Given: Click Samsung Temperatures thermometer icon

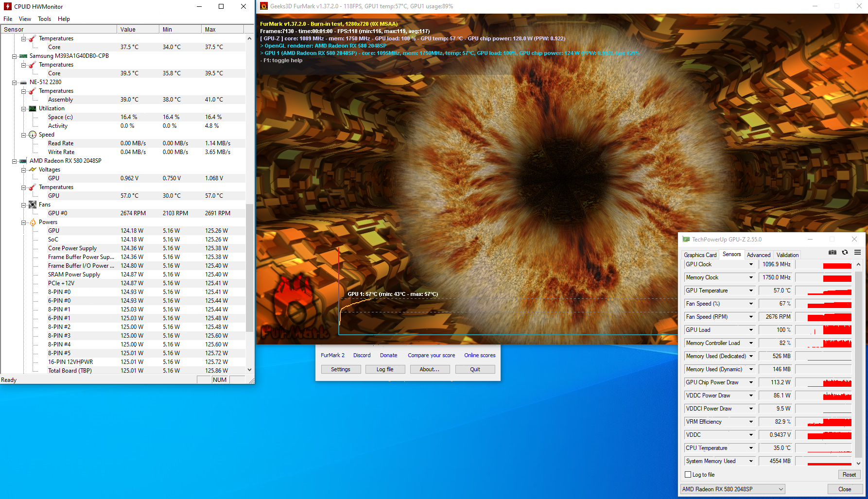Looking at the screenshot, I should point(33,65).
